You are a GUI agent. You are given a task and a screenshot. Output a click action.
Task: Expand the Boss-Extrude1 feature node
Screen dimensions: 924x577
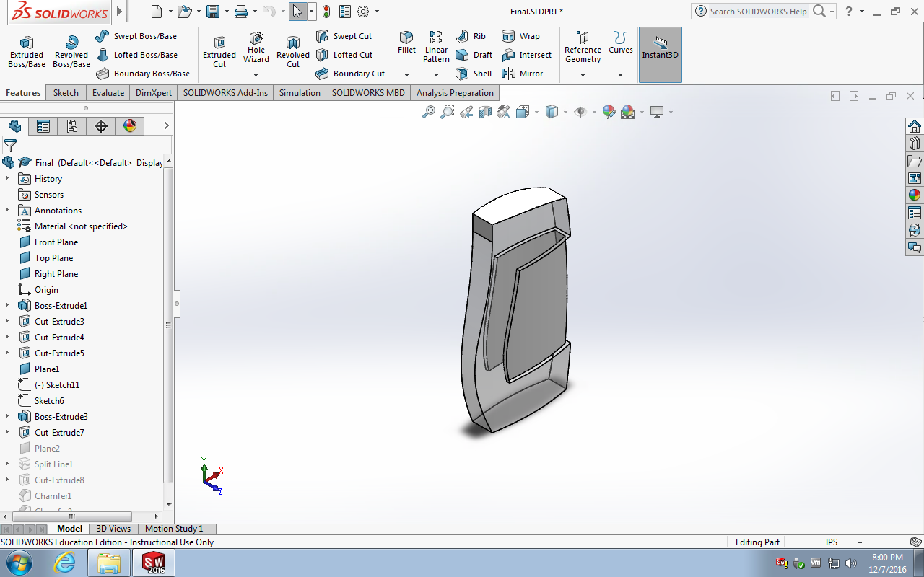coord(7,305)
